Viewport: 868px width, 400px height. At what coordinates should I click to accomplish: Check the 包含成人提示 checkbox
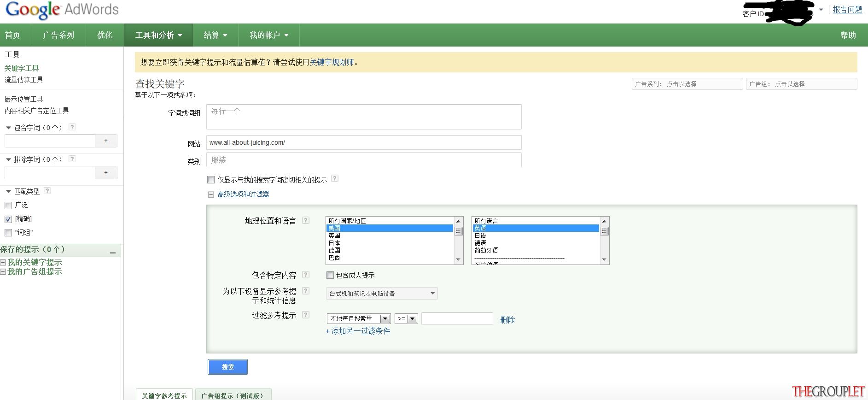330,275
